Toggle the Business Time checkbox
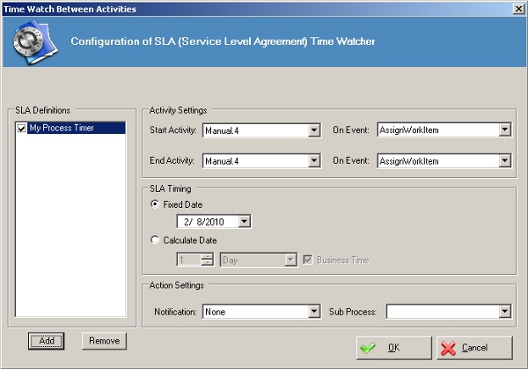 (308, 260)
